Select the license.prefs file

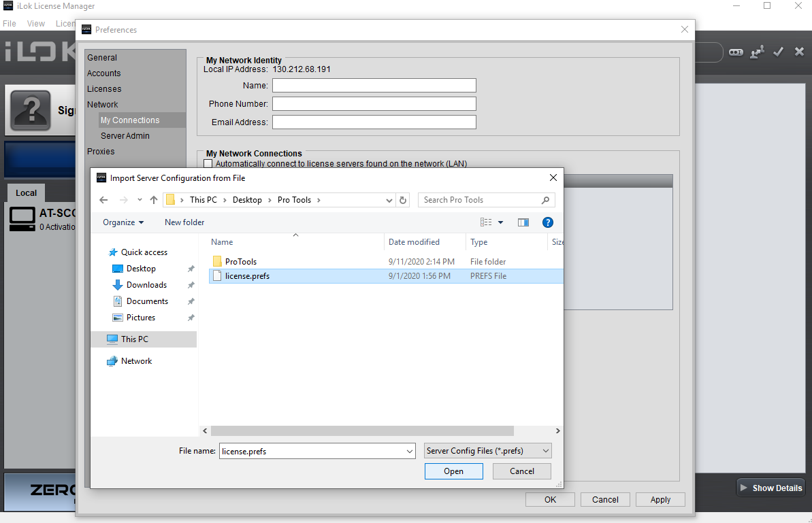(386, 276)
